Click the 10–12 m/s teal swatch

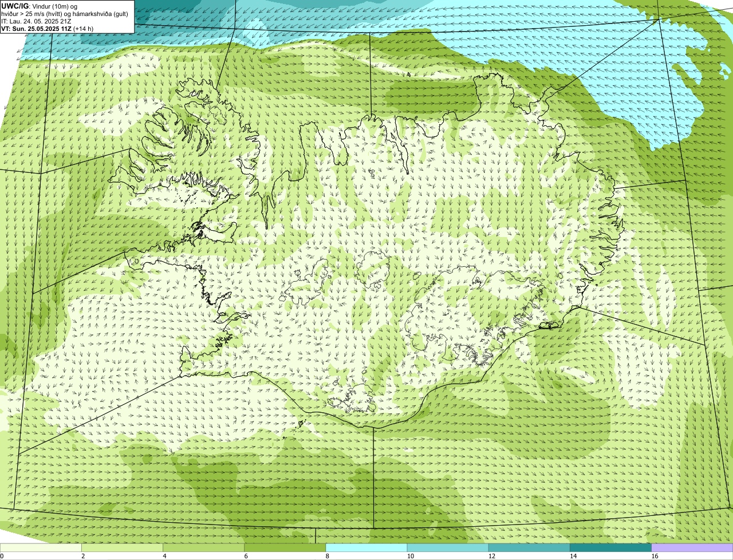[x=448, y=547]
